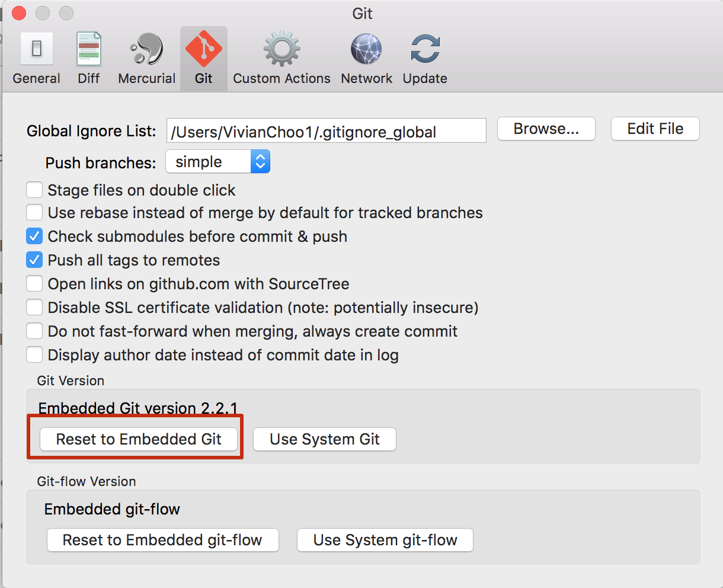Click the 'Push branches:' label
The width and height of the screenshot is (723, 588).
tap(101, 162)
